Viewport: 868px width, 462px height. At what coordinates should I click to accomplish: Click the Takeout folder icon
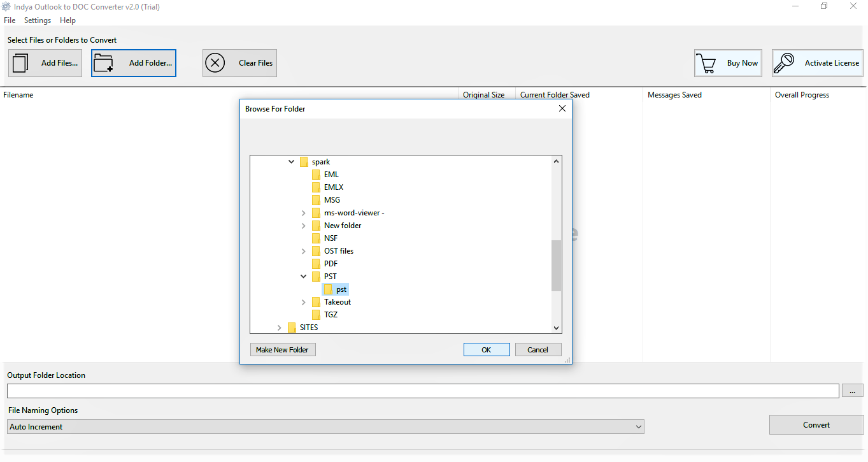tap(316, 302)
